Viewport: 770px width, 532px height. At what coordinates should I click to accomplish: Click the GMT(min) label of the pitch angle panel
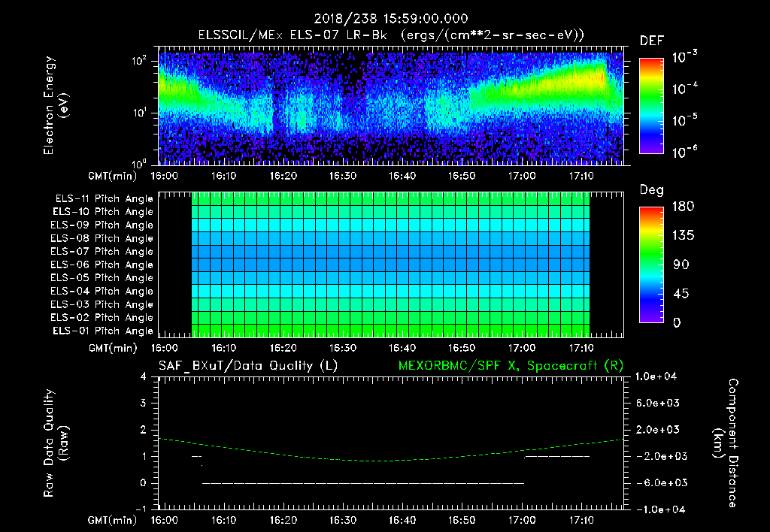113,348
